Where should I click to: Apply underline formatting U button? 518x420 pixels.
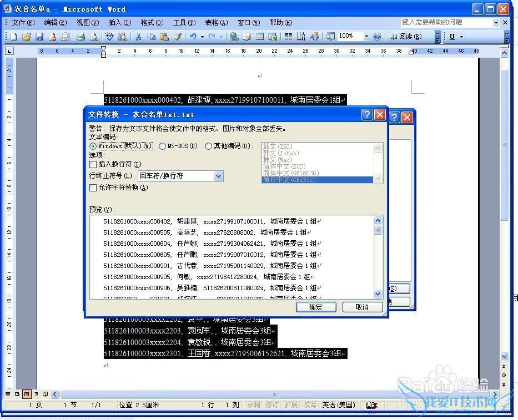click(452, 36)
